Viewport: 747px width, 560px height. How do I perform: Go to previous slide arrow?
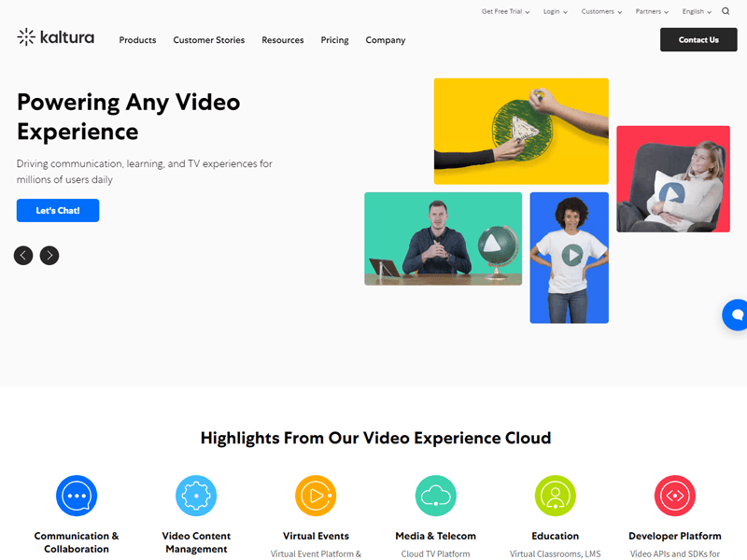(23, 255)
